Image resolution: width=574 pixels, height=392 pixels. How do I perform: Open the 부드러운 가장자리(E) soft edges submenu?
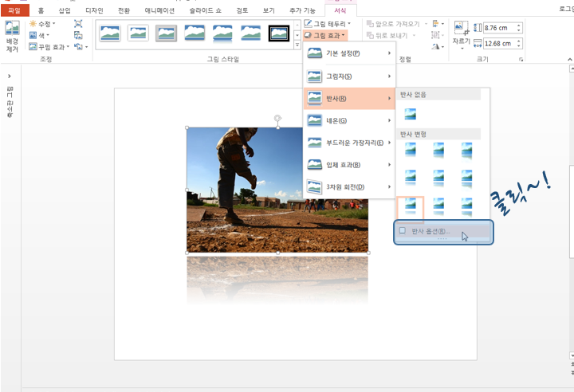(x=349, y=143)
